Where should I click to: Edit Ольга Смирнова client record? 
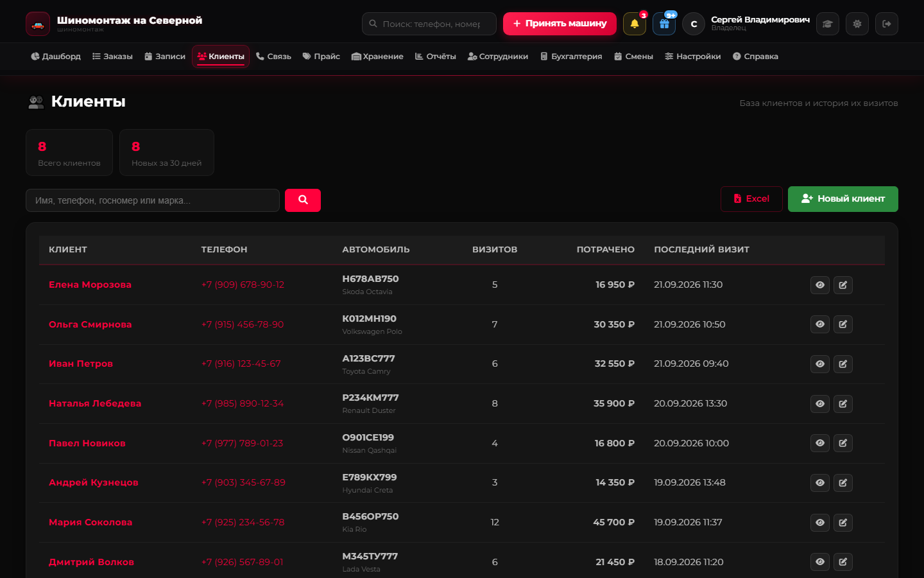843,324
